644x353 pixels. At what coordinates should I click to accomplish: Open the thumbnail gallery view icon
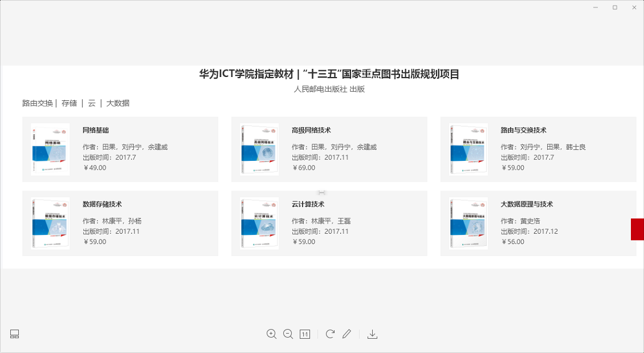coord(14,334)
